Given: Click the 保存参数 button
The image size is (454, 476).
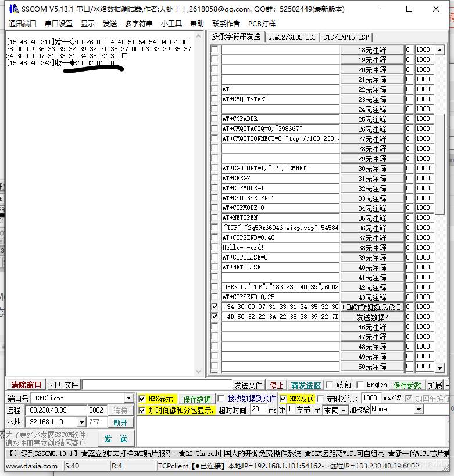Looking at the screenshot, I should coord(407,385).
